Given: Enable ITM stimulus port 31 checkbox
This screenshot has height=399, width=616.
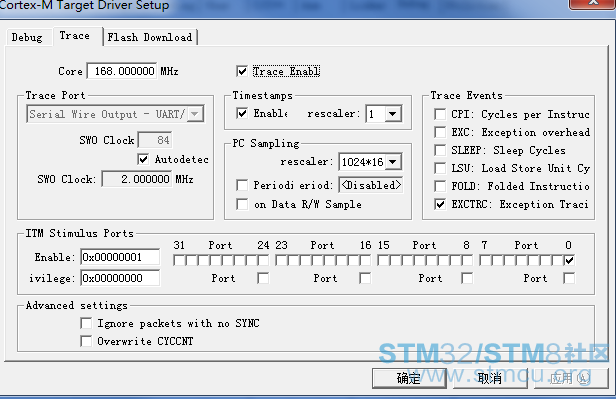Looking at the screenshot, I should (x=179, y=260).
